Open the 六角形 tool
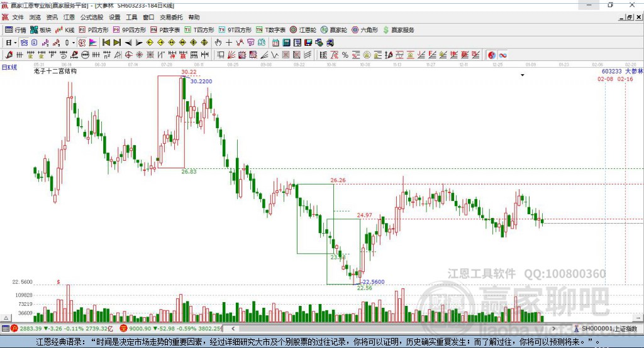644x348 pixels. (x=365, y=30)
